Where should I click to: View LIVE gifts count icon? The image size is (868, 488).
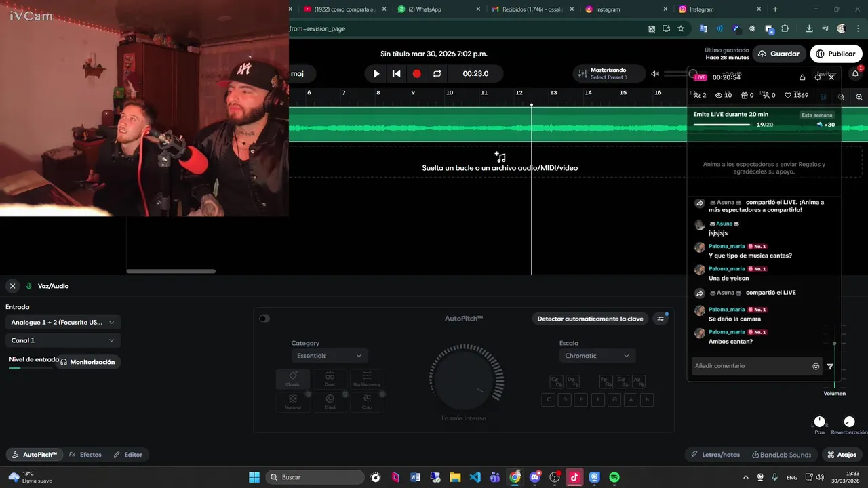coord(744,96)
